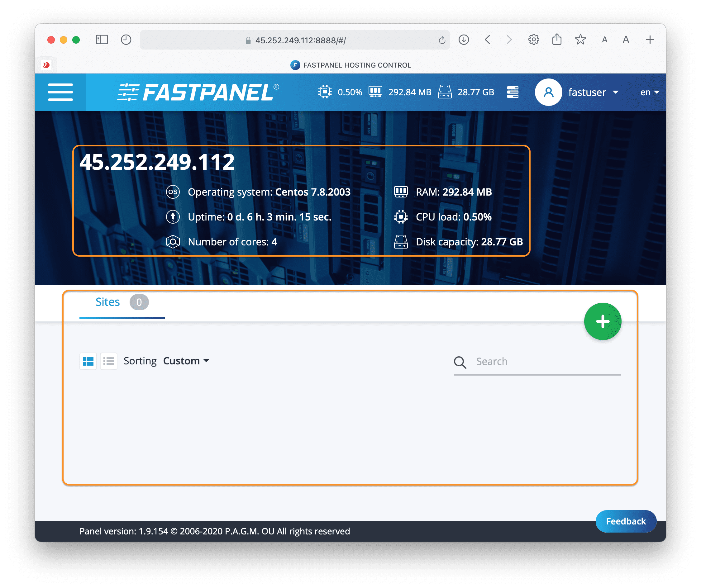Click the CPU load icon in header
Screen dimensions: 701x588
(x=324, y=92)
